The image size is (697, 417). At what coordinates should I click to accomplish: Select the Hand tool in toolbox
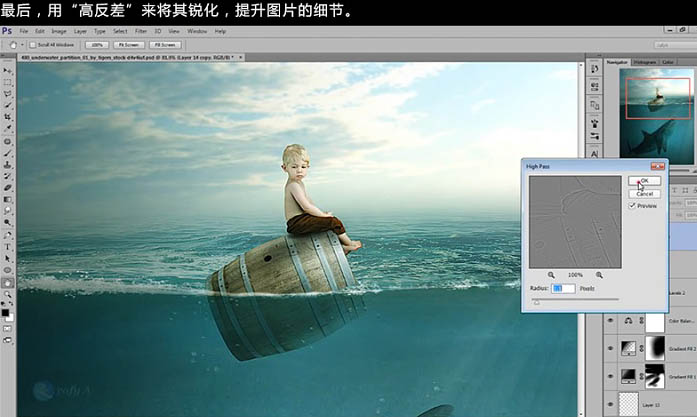coord(8,283)
